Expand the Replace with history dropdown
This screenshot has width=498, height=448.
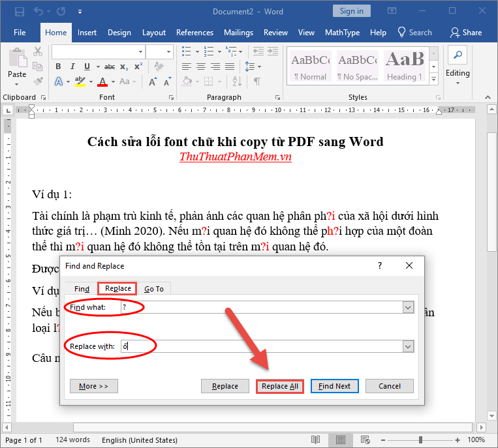[x=408, y=346]
